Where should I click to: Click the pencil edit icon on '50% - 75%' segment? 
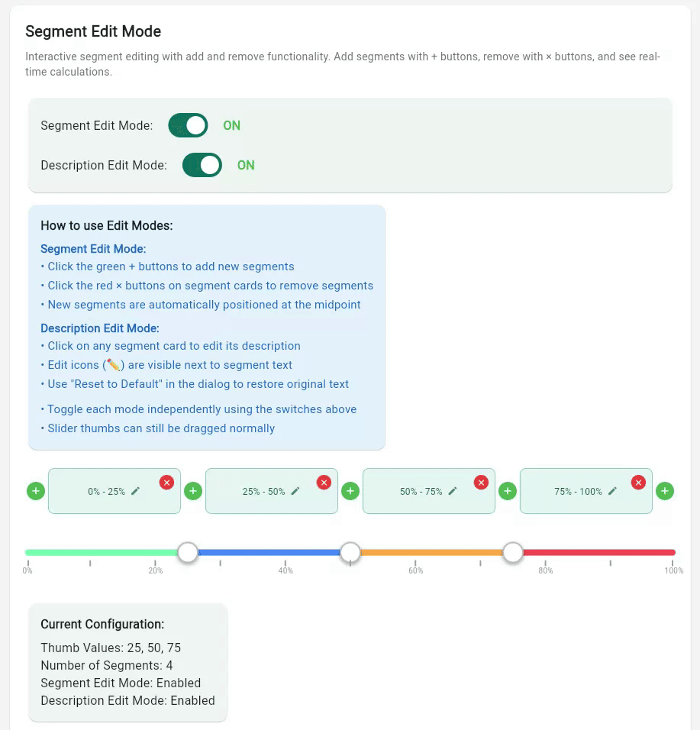pyautogui.click(x=453, y=491)
